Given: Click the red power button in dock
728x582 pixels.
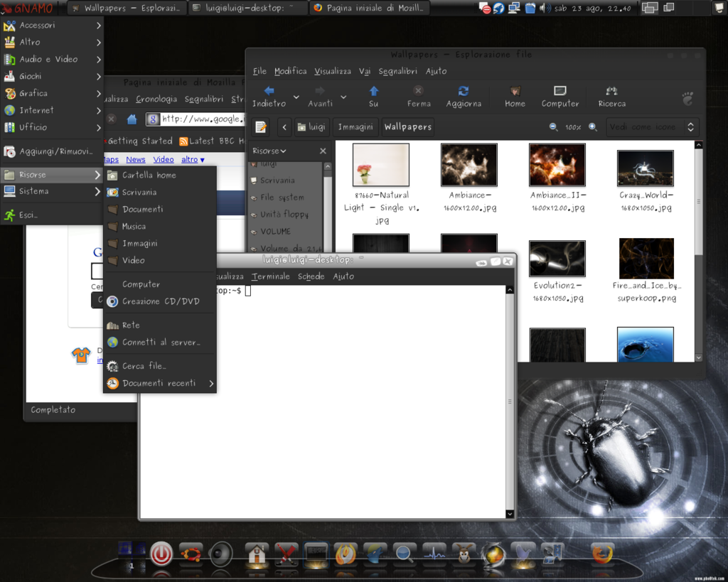Looking at the screenshot, I should tap(161, 553).
